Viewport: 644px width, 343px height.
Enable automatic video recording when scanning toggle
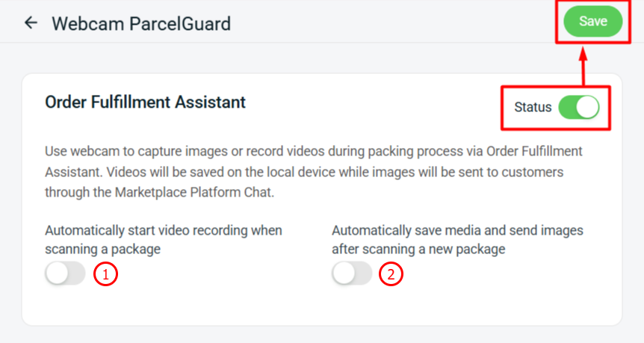pyautogui.click(x=65, y=274)
